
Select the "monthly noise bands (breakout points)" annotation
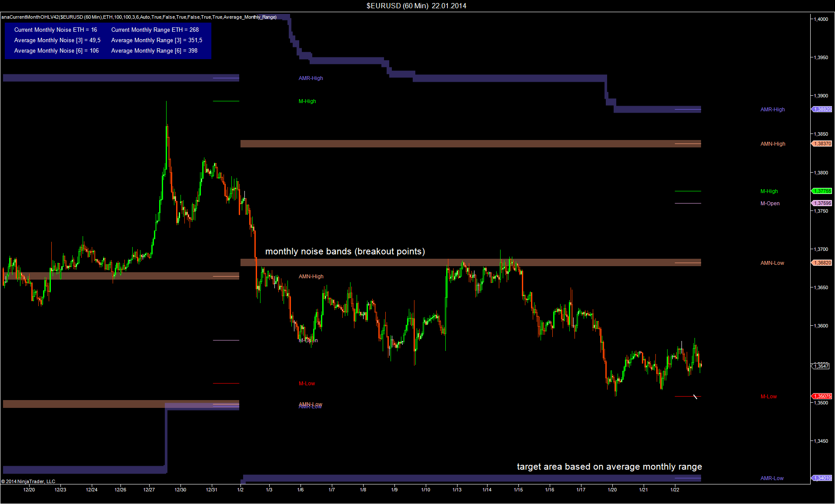click(x=345, y=251)
